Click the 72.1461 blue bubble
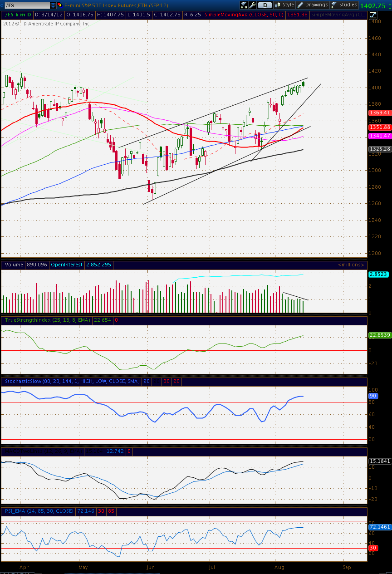Screen dimensions: 392x574 [x=380, y=527]
